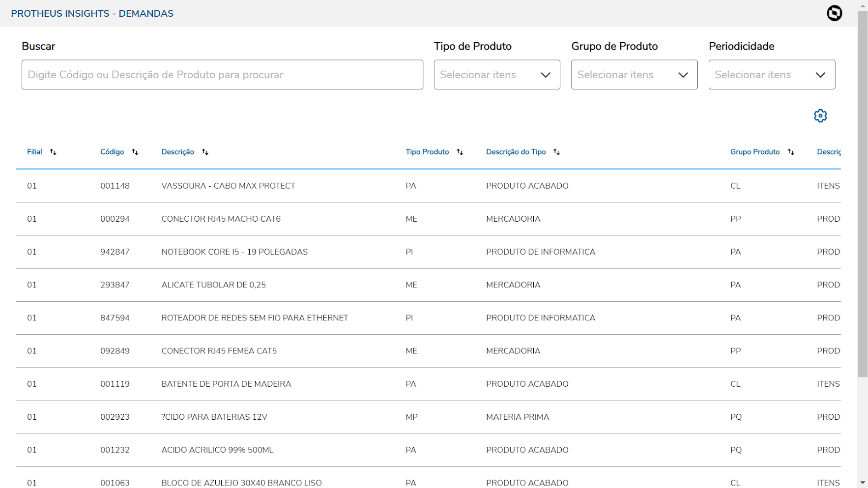Expand the Tipo de Produto dropdown
This screenshot has width=868, height=488.
pos(496,75)
